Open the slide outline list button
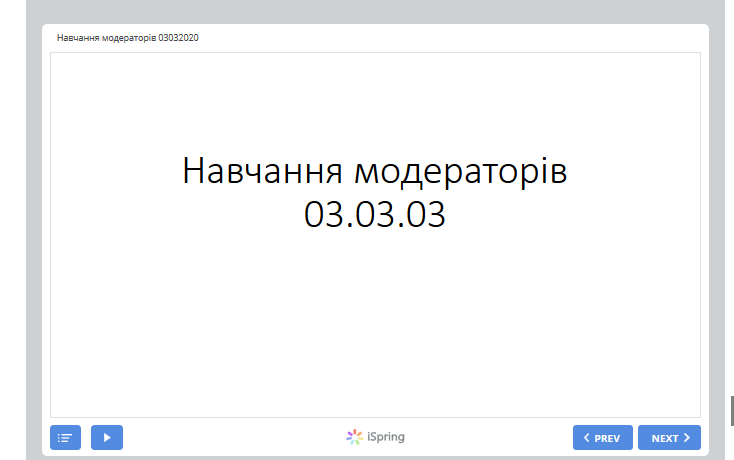734x460 pixels. pos(65,438)
